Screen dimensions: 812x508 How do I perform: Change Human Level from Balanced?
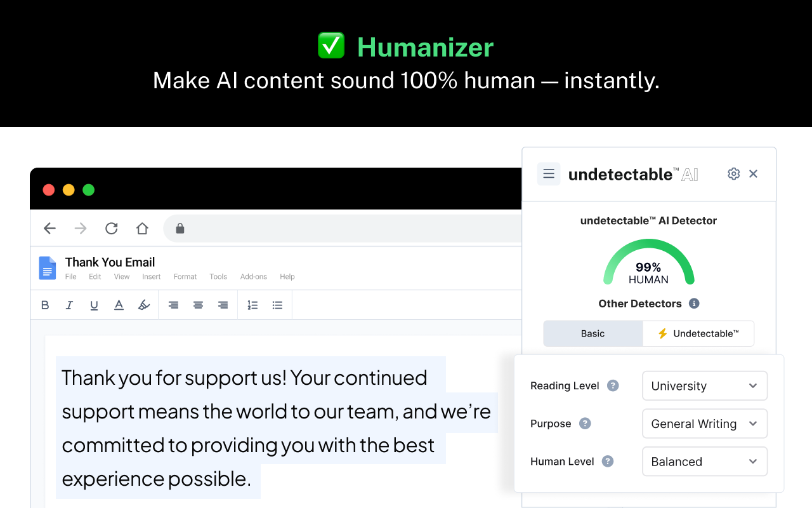pyautogui.click(x=704, y=461)
